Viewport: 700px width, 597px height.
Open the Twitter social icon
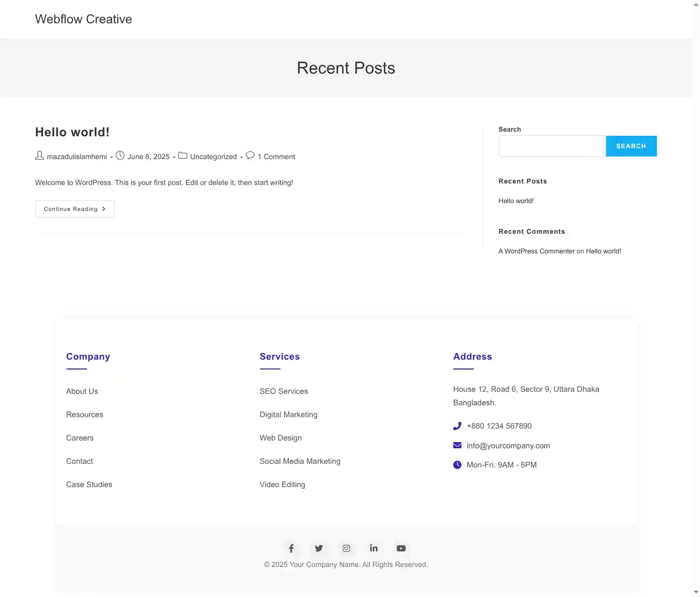pyautogui.click(x=319, y=548)
